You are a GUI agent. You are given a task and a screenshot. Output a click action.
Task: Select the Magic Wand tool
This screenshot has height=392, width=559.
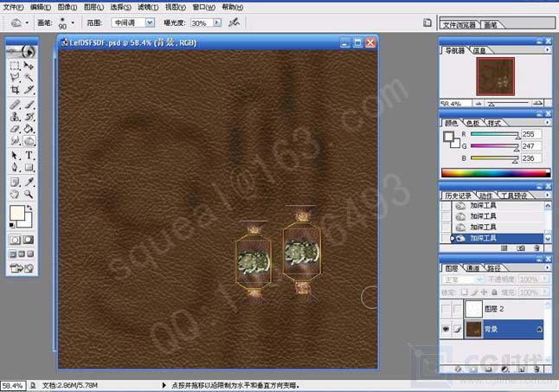coord(29,77)
